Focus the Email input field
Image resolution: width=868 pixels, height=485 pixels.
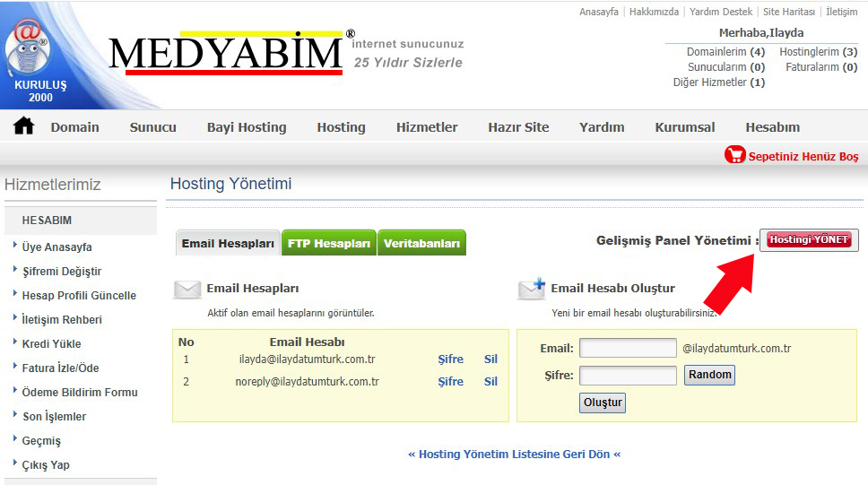pos(628,348)
